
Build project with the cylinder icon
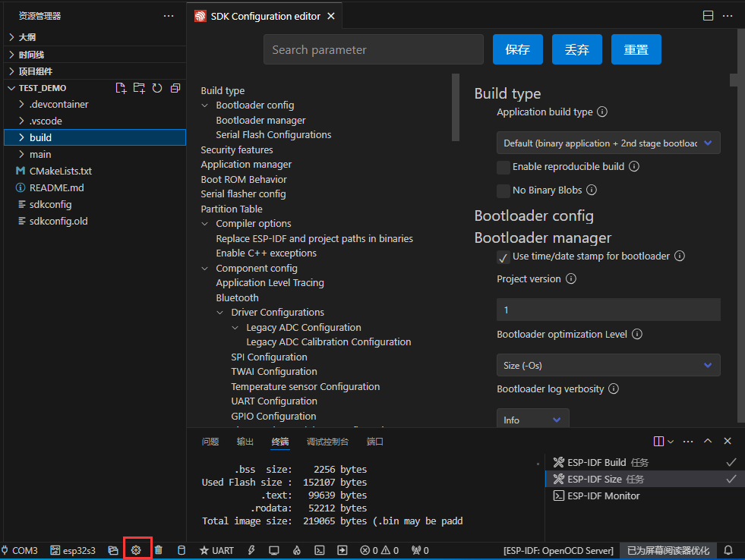click(182, 550)
